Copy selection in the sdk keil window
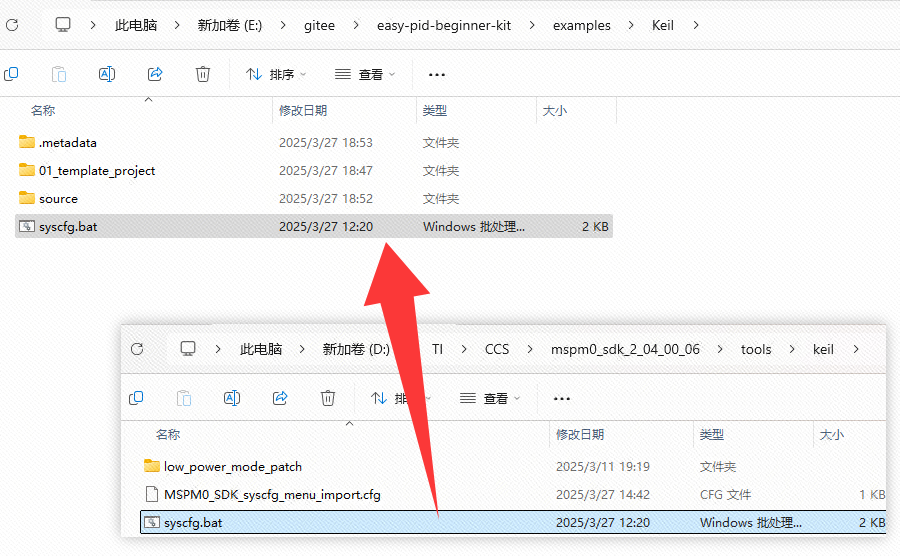 pos(136,398)
